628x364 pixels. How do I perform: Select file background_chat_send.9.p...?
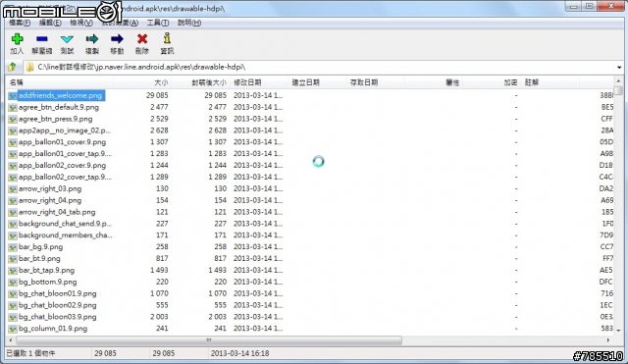(x=66, y=224)
